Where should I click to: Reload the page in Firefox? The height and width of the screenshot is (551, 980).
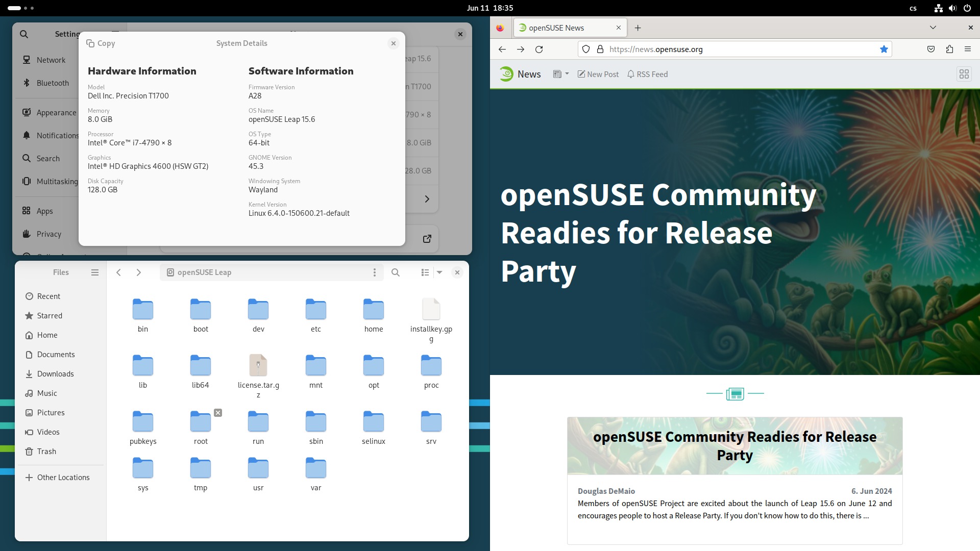pos(539,49)
